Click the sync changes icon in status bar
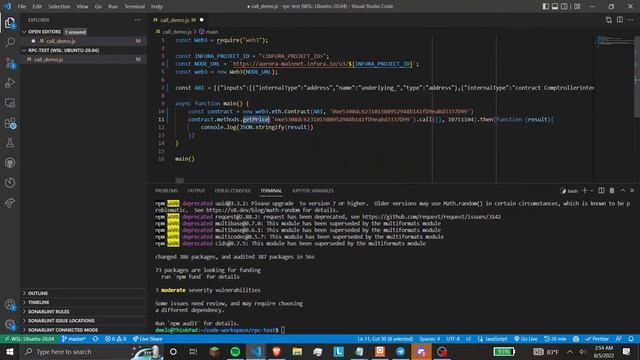Screen dimensions: 640x360 pyautogui.click(x=96, y=339)
